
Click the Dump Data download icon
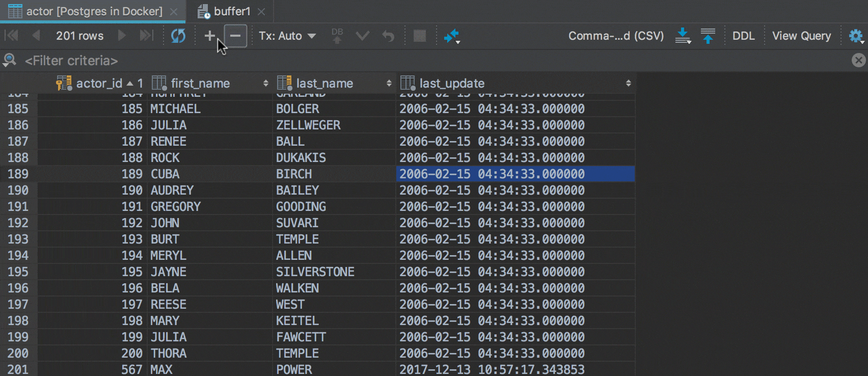(683, 36)
